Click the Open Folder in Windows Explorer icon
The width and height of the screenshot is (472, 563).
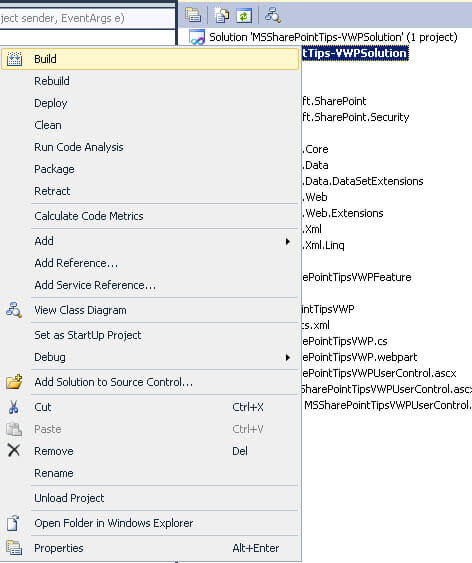pos(13,523)
